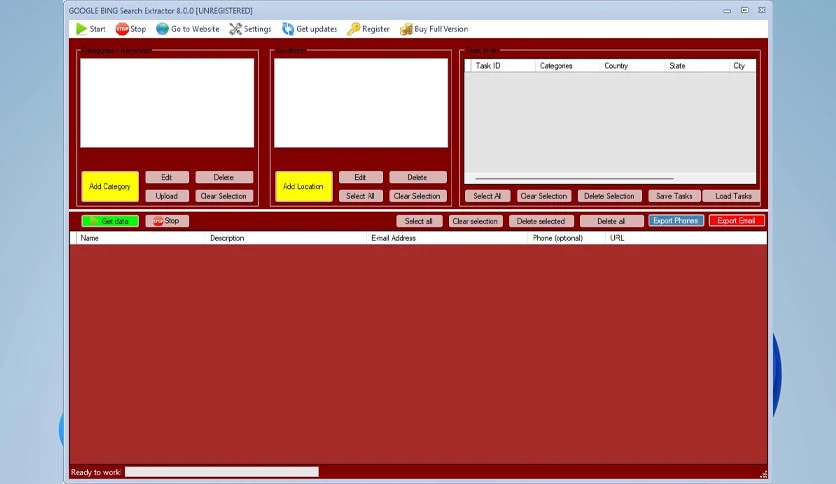Click Upload button in categories panel
The width and height of the screenshot is (836, 484).
click(x=167, y=196)
